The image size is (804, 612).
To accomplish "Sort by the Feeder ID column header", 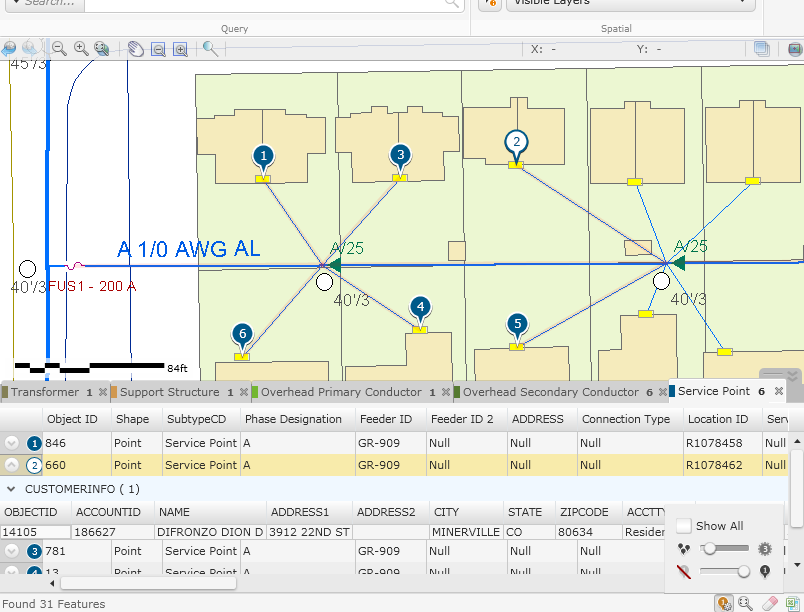I will click(x=385, y=419).
